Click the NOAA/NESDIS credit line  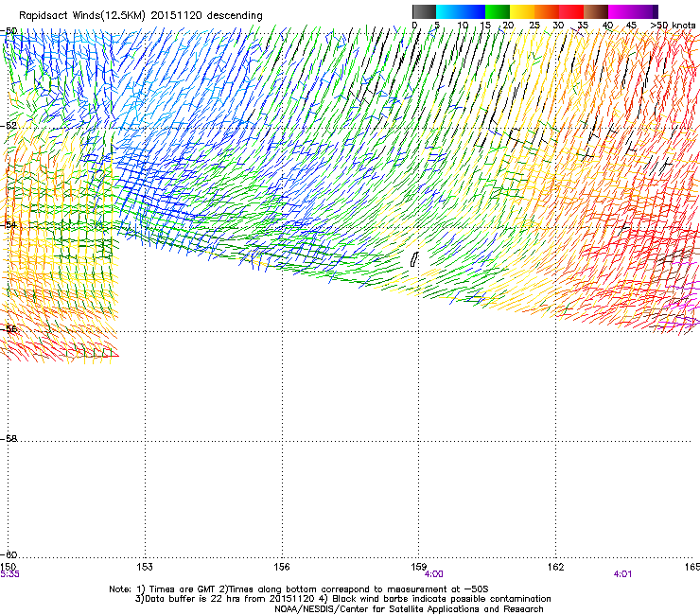click(x=409, y=609)
